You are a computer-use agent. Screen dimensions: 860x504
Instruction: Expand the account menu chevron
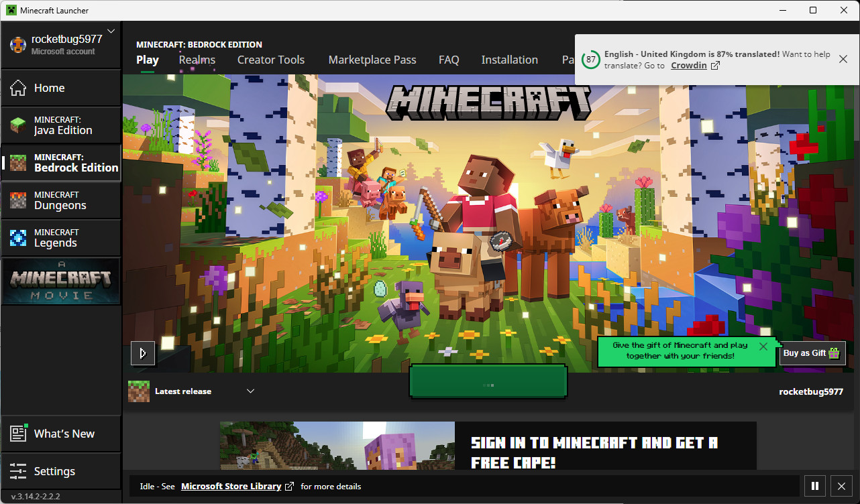[x=111, y=31]
